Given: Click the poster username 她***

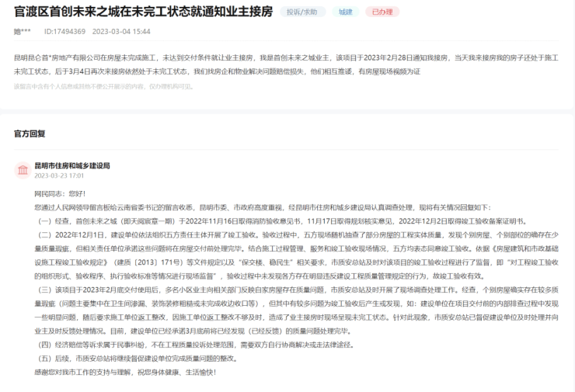Looking at the screenshot, I should point(23,32).
